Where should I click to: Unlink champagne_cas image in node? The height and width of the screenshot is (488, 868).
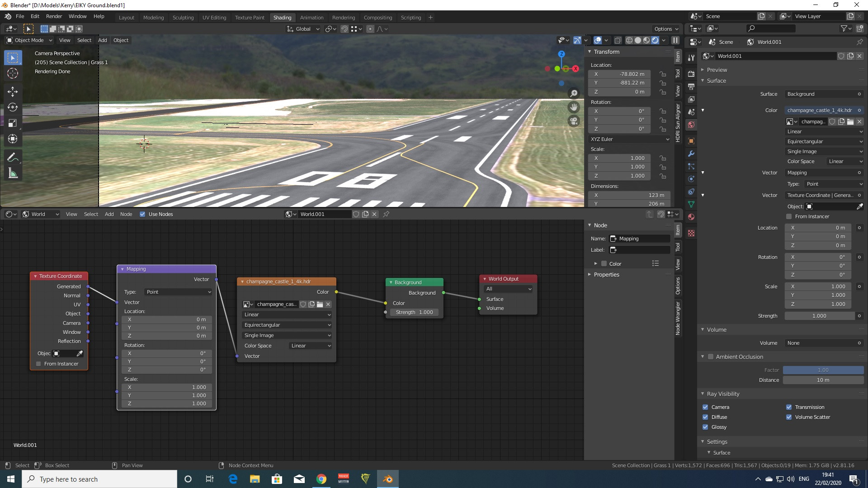point(328,304)
